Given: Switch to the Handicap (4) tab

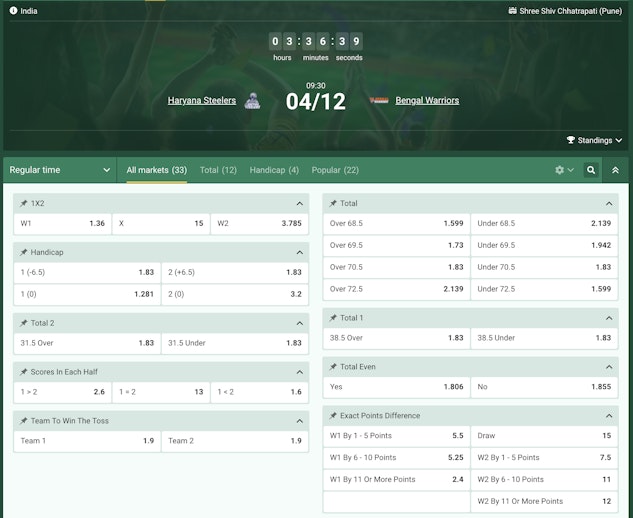Looking at the screenshot, I should tap(274, 170).
